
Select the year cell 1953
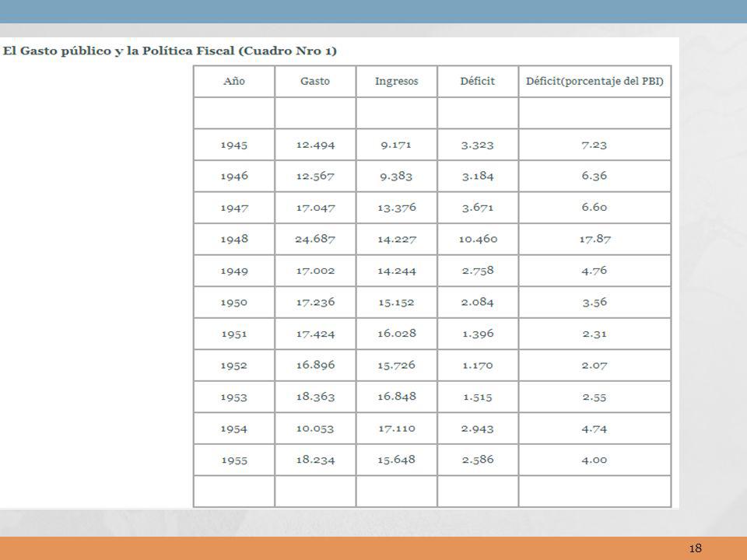(x=233, y=397)
